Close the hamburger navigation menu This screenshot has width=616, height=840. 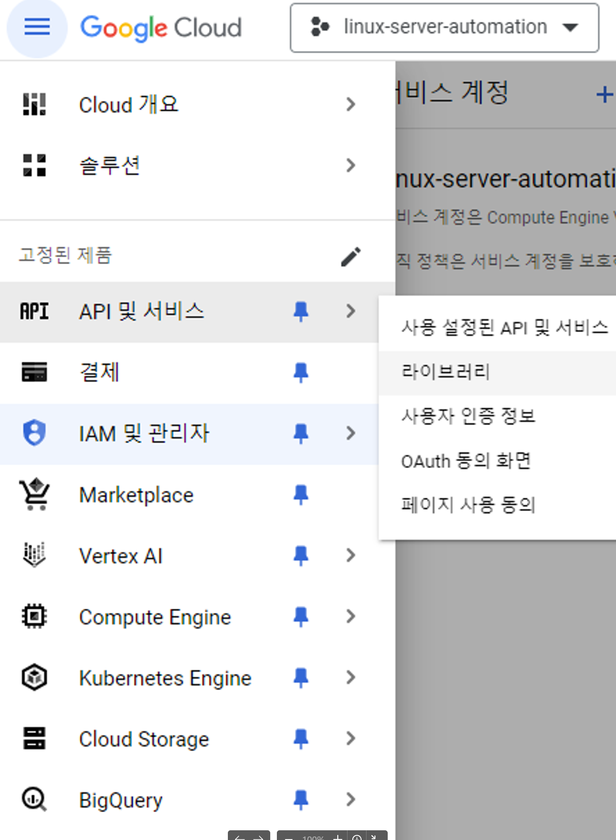click(x=37, y=27)
